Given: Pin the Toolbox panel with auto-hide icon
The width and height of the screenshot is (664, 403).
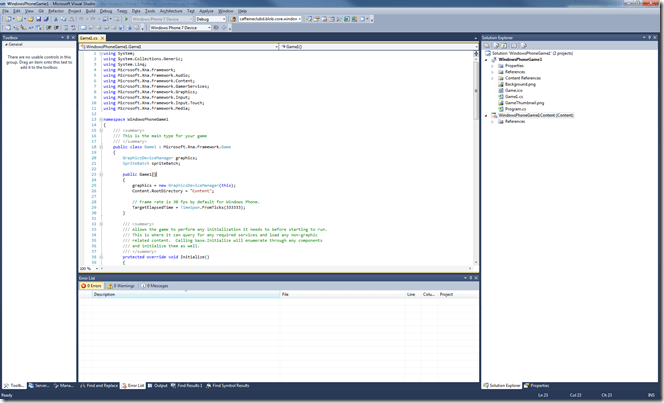Looking at the screenshot, I should [68, 38].
